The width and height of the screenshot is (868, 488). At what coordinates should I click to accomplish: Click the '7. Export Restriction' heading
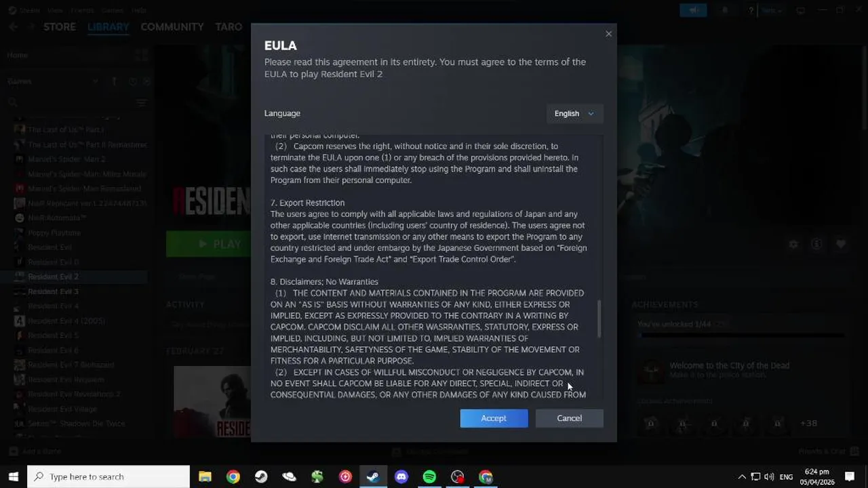(x=307, y=203)
